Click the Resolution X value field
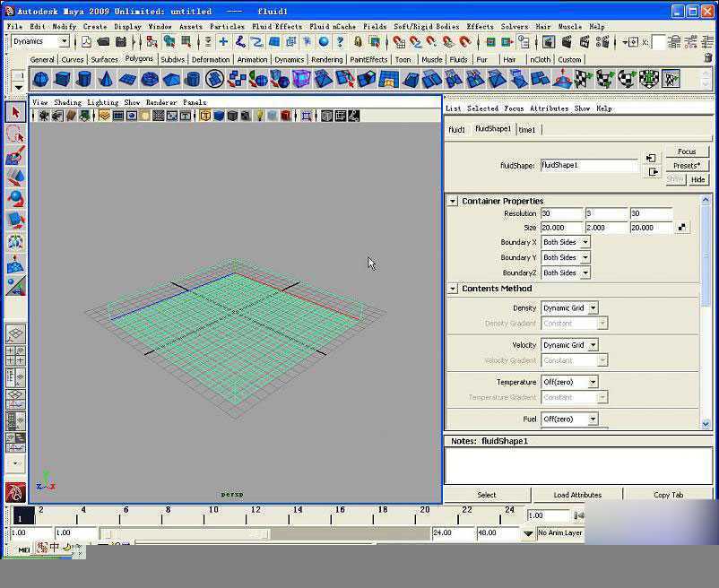 coord(562,213)
